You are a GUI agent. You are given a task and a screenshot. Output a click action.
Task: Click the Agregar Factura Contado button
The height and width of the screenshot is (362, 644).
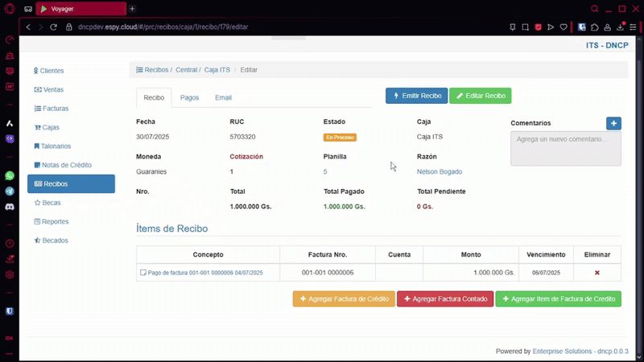point(444,298)
